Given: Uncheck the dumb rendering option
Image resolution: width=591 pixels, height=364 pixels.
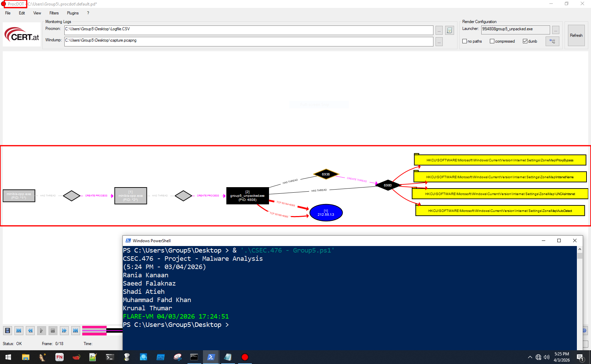Looking at the screenshot, I should click(525, 41).
